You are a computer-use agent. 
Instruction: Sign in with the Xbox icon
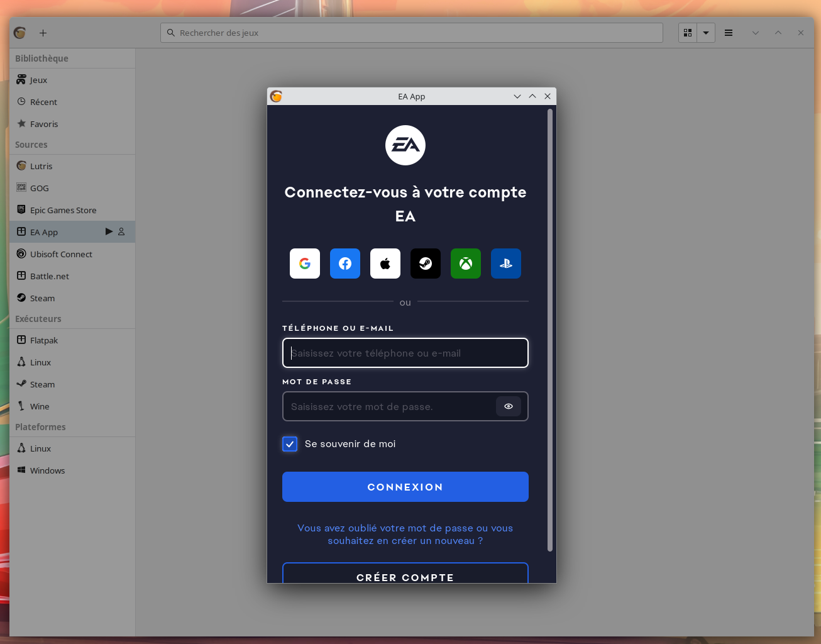click(x=466, y=264)
